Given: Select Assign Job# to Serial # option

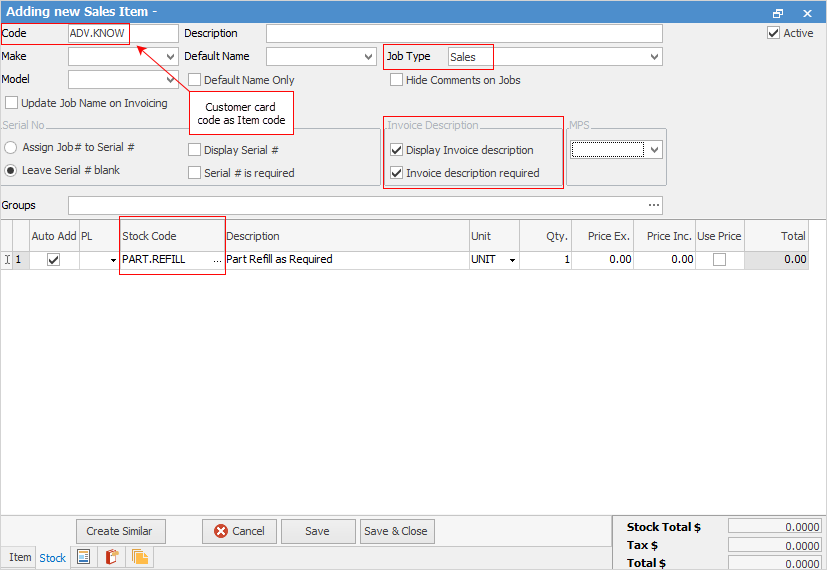Looking at the screenshot, I should coord(11,148).
